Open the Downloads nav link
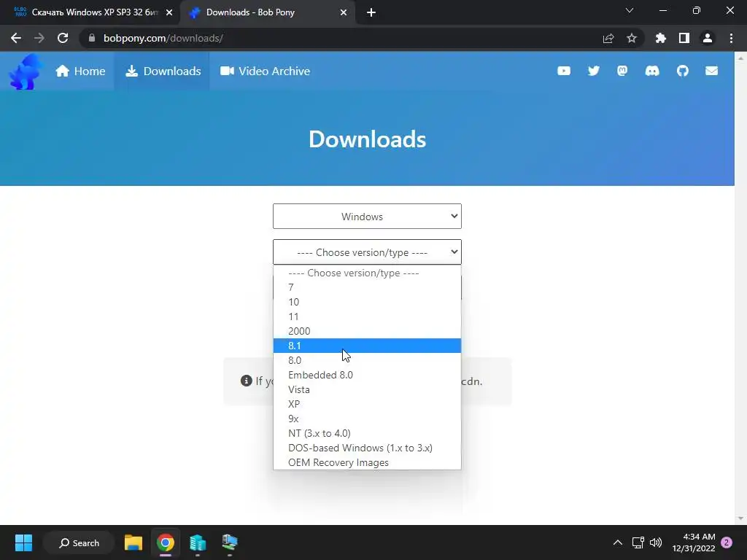This screenshot has width=747, height=560. [163, 71]
